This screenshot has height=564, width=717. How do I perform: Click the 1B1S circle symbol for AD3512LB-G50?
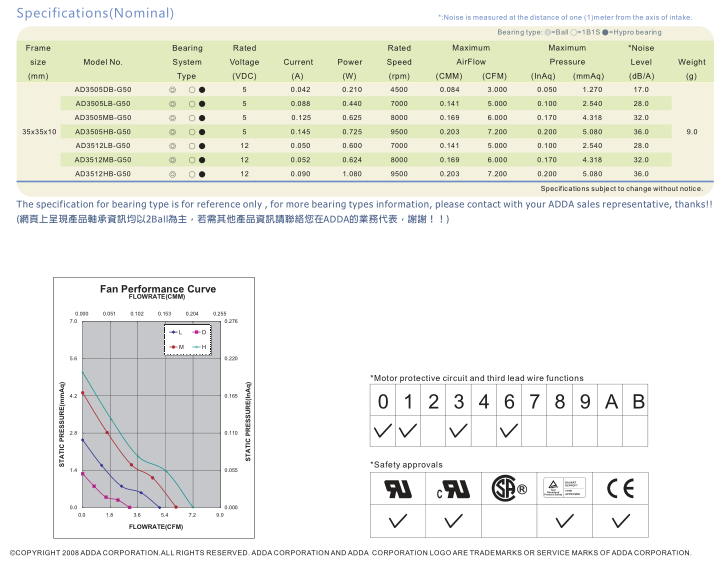point(192,146)
